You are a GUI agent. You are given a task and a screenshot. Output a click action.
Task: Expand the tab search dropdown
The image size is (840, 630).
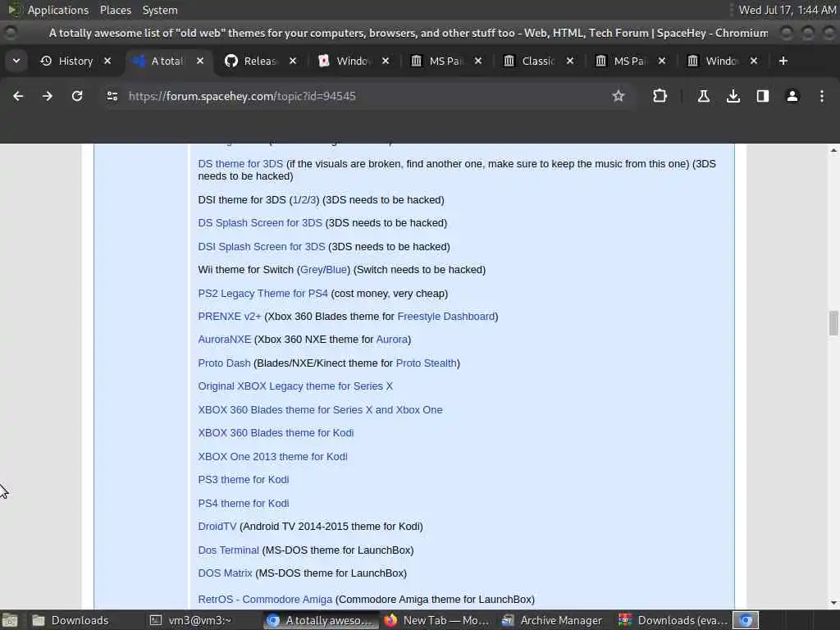[x=16, y=61]
